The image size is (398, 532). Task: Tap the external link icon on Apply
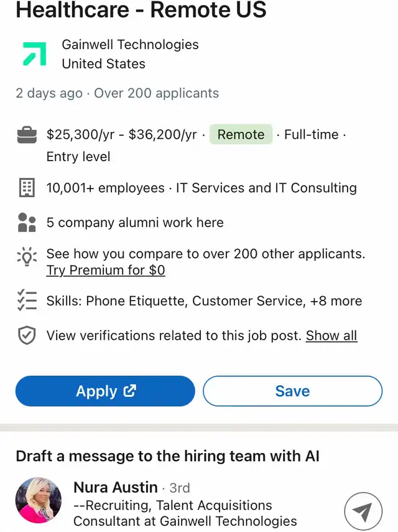coord(130,391)
